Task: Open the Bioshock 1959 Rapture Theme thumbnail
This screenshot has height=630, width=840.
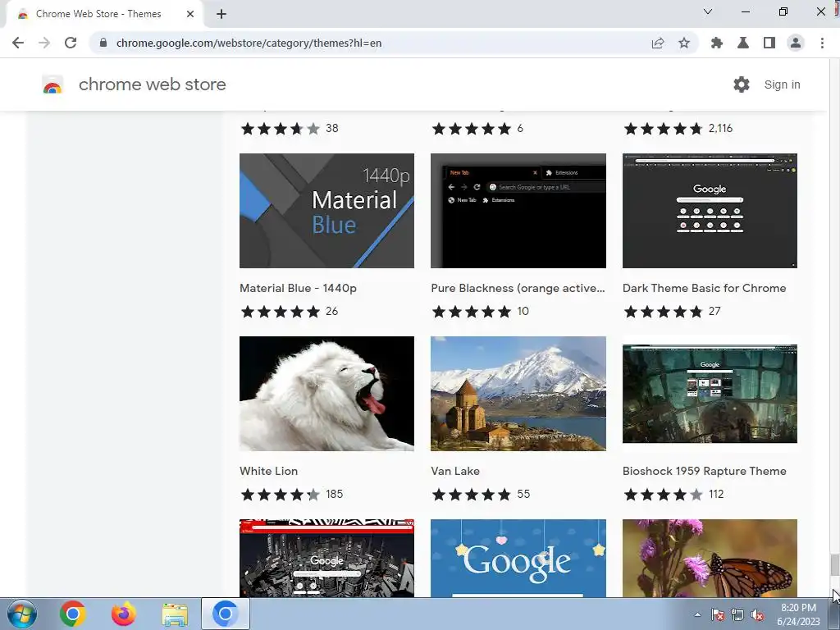Action: 710,394
